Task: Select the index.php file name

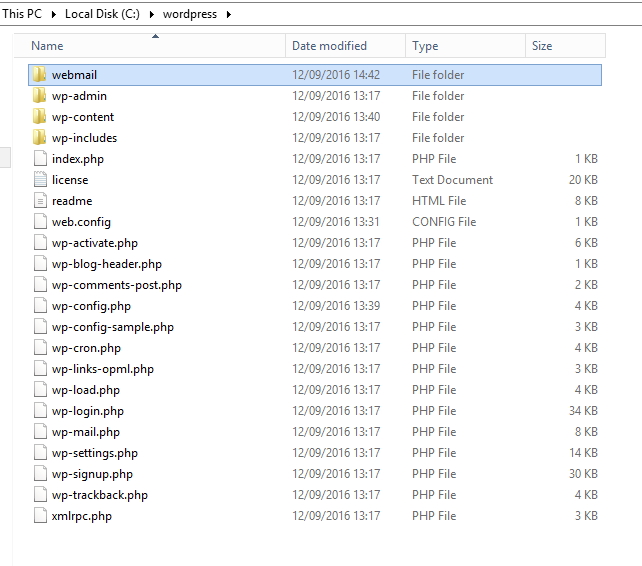Action: [x=78, y=159]
